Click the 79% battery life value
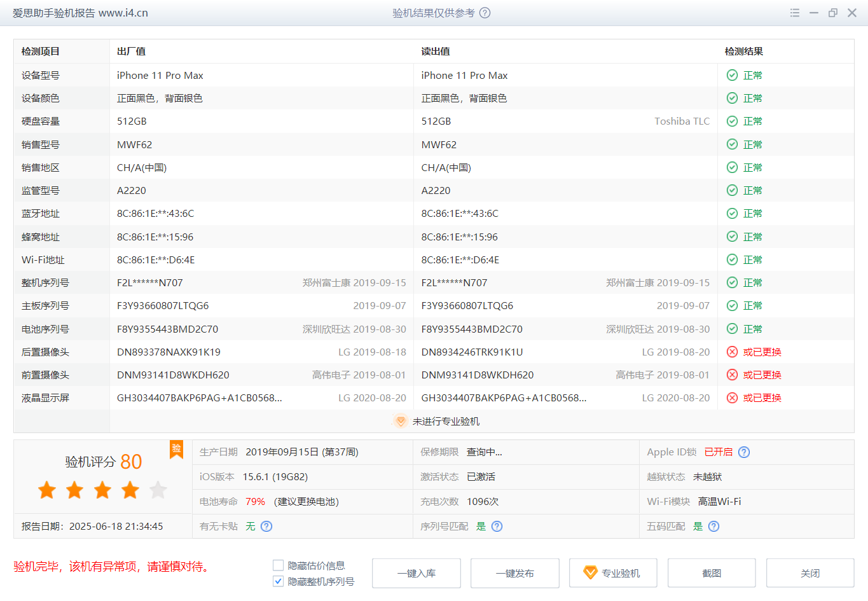 tap(255, 501)
